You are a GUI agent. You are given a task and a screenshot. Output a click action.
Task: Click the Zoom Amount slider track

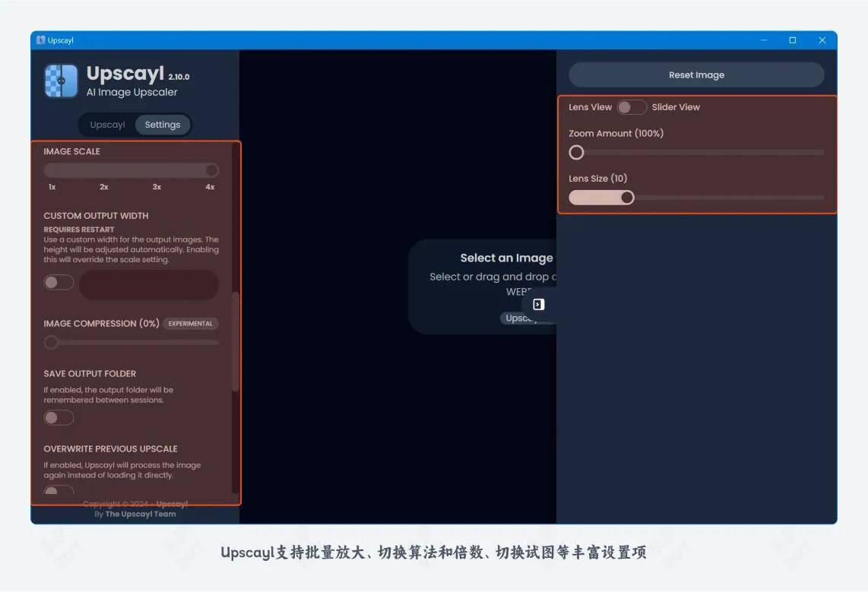pos(696,152)
